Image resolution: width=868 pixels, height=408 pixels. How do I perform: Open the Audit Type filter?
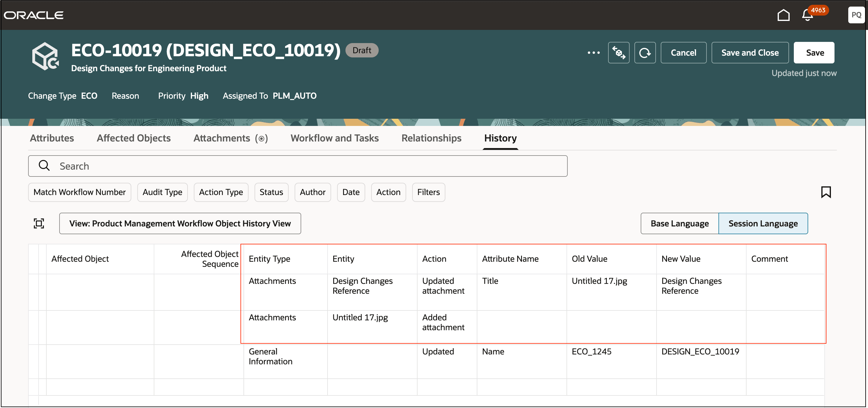[x=162, y=192]
